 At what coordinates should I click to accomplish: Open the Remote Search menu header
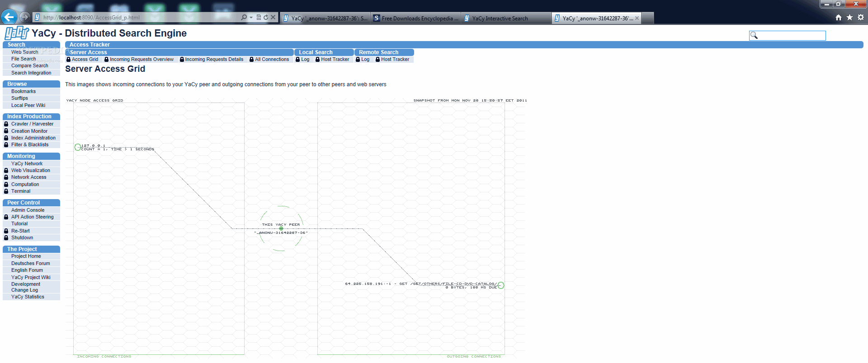tap(384, 52)
